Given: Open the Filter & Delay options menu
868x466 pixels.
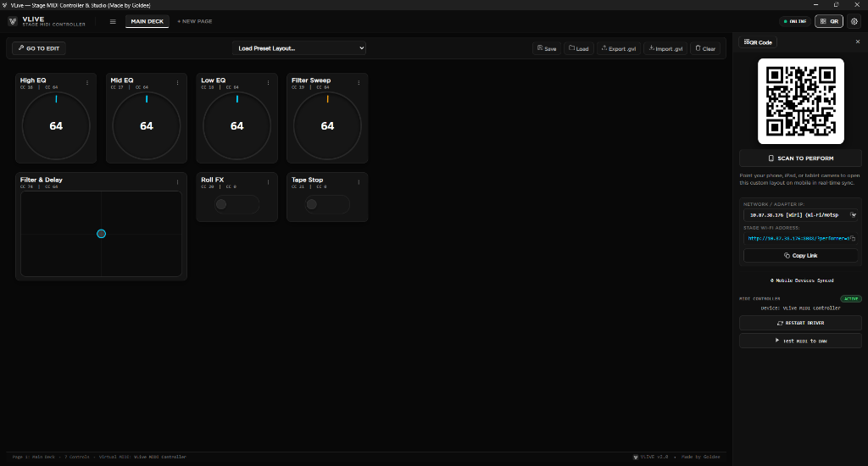Looking at the screenshot, I should (x=178, y=182).
